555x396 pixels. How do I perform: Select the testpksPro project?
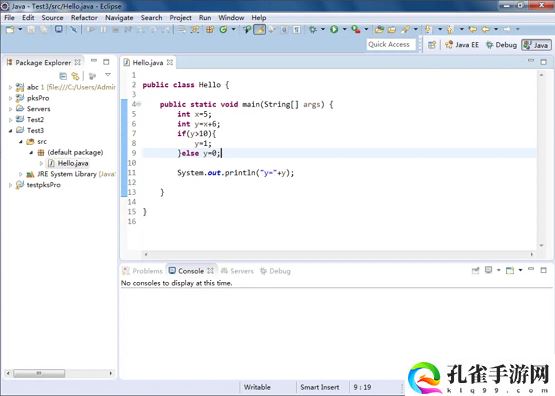(38, 185)
